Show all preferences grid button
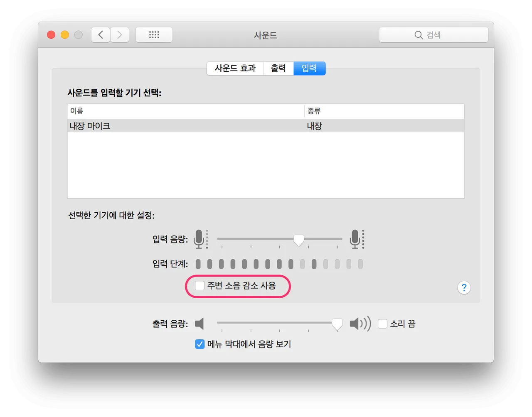532x417 pixels. point(154,35)
